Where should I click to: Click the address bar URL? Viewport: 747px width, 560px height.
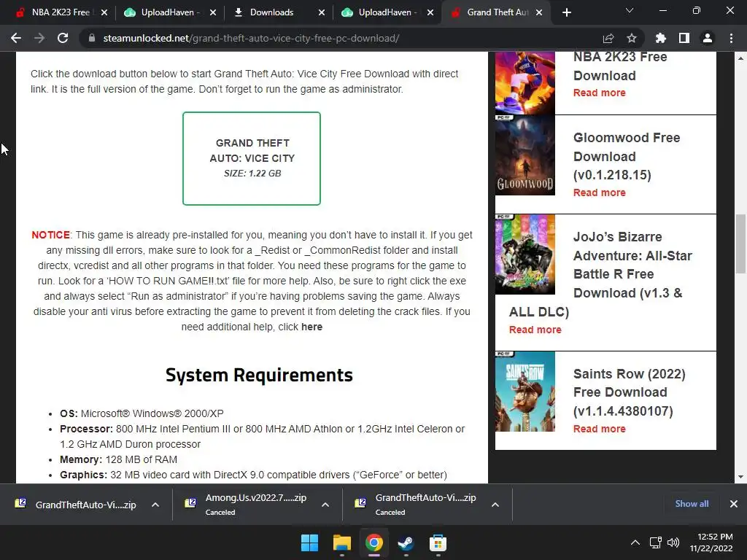(x=251, y=38)
